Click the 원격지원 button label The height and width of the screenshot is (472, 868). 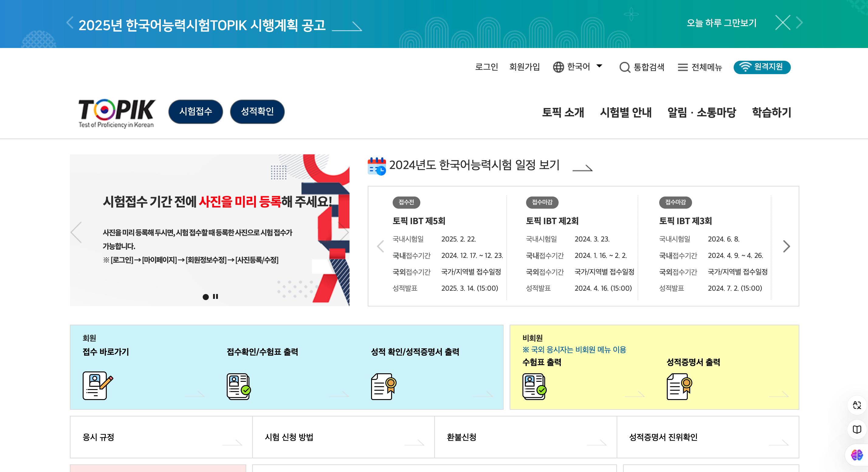tap(768, 67)
